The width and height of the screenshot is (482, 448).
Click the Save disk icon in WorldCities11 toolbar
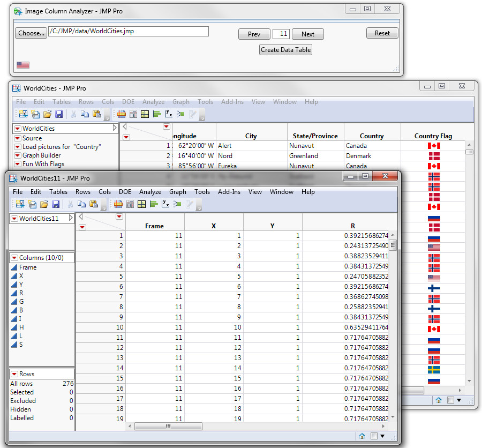click(x=56, y=204)
